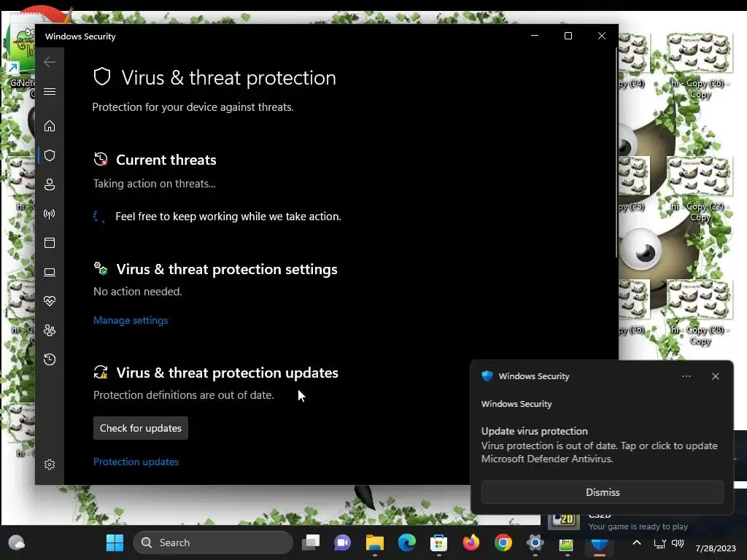
Task: Open Microsoft Store from the taskbar
Action: [x=438, y=542]
